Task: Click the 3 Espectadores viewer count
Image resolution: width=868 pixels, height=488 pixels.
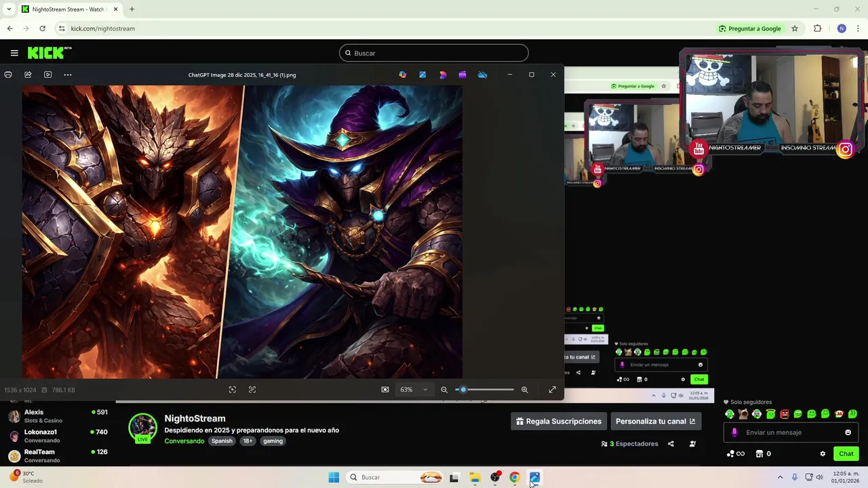Action: 629,444
